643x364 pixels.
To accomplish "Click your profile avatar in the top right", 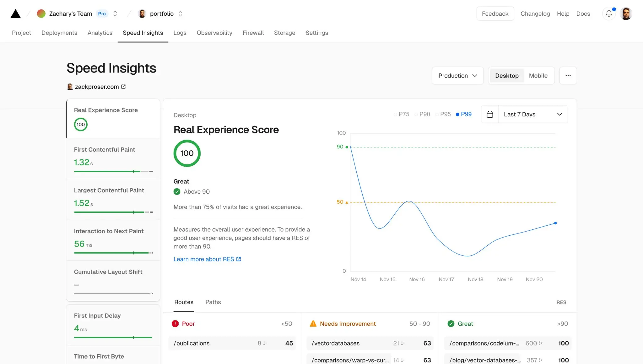I will tap(626, 13).
